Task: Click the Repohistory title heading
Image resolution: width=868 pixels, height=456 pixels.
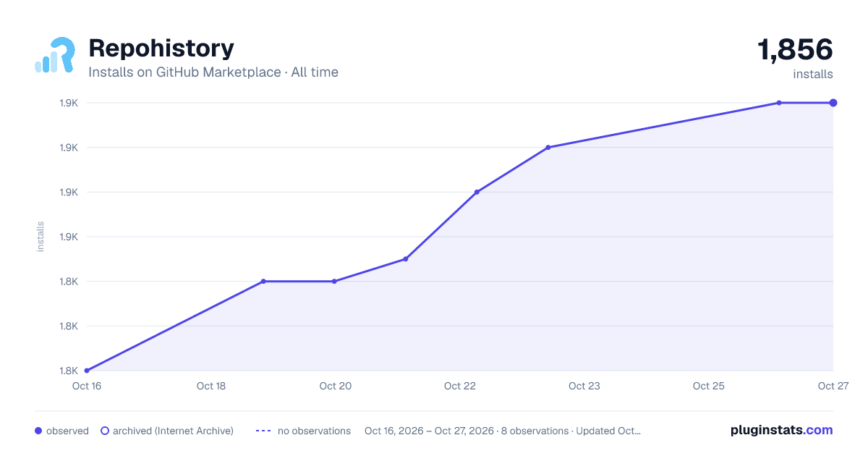Action: (x=161, y=48)
